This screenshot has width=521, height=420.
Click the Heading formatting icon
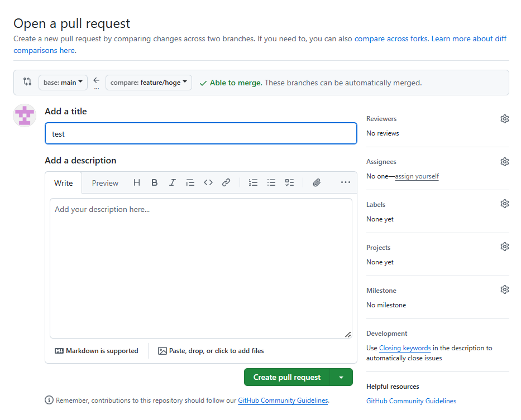click(137, 182)
